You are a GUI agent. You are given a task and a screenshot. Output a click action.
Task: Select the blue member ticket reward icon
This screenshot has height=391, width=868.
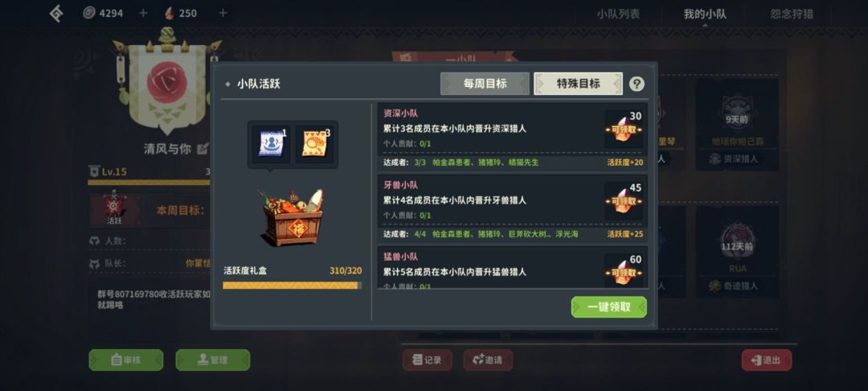coord(272,145)
